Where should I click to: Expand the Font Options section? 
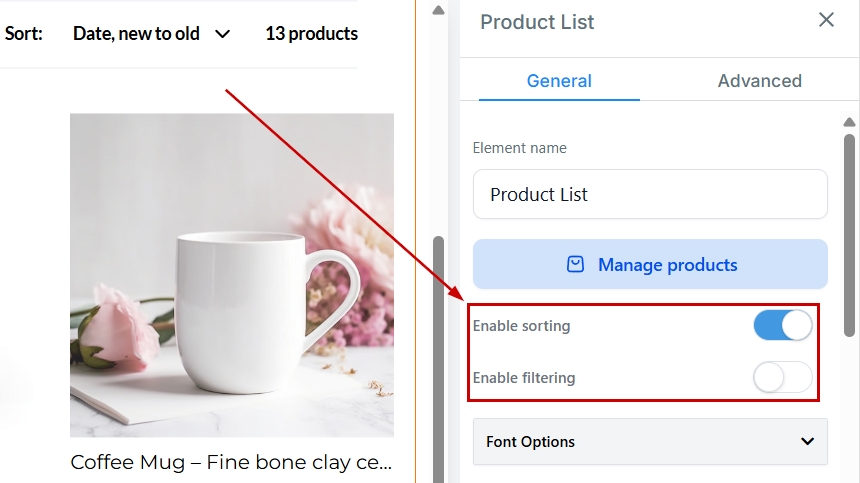pyautogui.click(x=650, y=441)
